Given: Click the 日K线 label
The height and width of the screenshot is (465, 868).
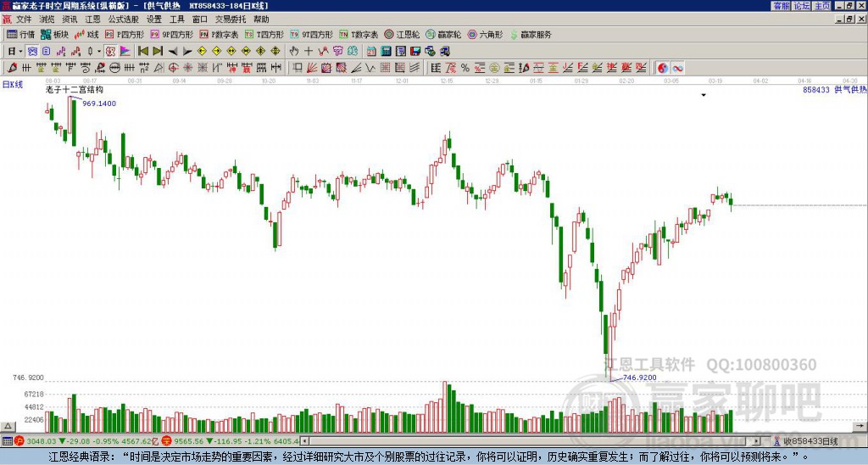Looking at the screenshot, I should pos(13,85).
